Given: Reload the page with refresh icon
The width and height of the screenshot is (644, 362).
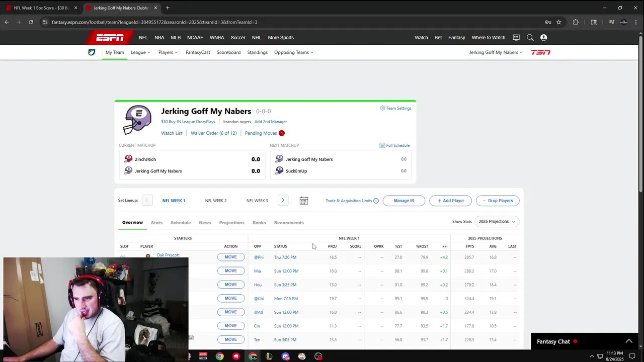Looking at the screenshot, I should 31,22.
